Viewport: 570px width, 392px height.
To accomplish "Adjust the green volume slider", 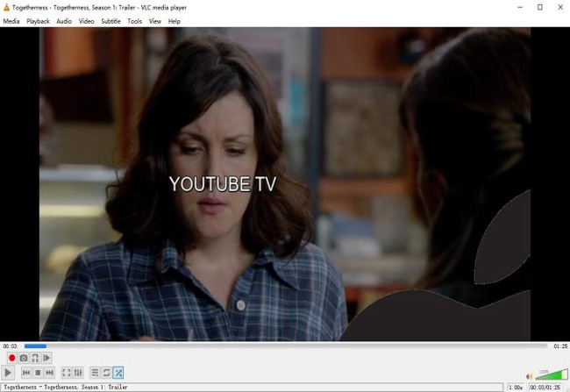I will click(552, 375).
